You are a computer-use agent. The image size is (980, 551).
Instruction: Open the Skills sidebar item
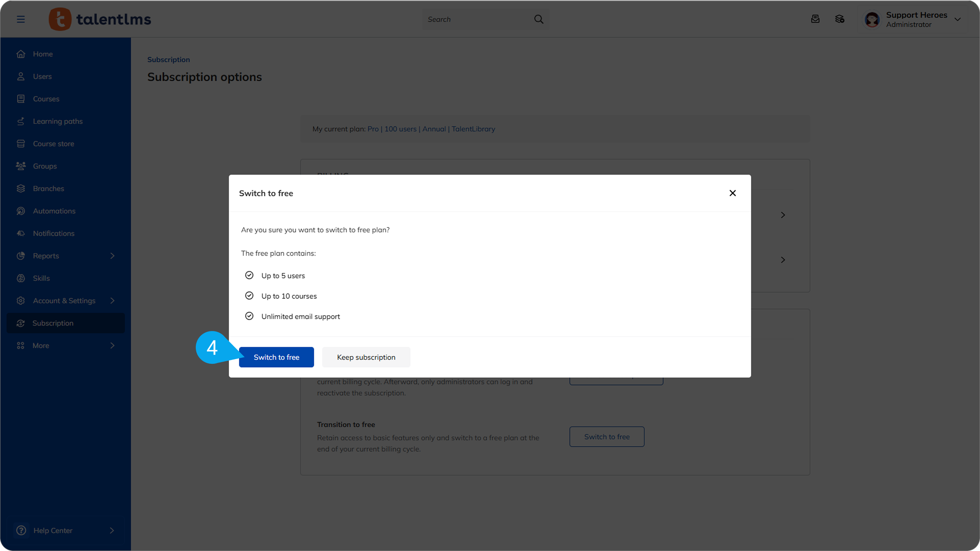pyautogui.click(x=41, y=278)
